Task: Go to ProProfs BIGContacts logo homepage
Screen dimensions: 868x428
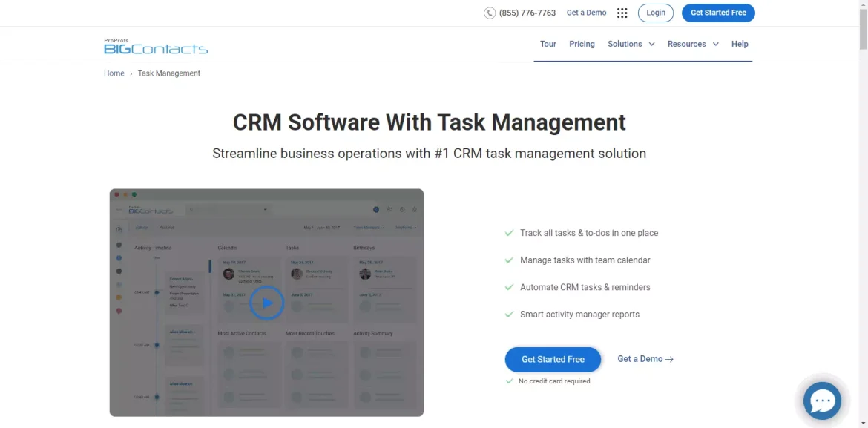Action: [x=156, y=46]
